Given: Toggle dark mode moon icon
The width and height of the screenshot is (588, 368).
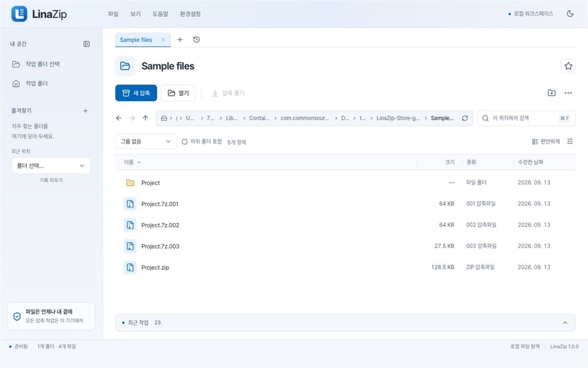Looking at the screenshot, I should pos(570,14).
